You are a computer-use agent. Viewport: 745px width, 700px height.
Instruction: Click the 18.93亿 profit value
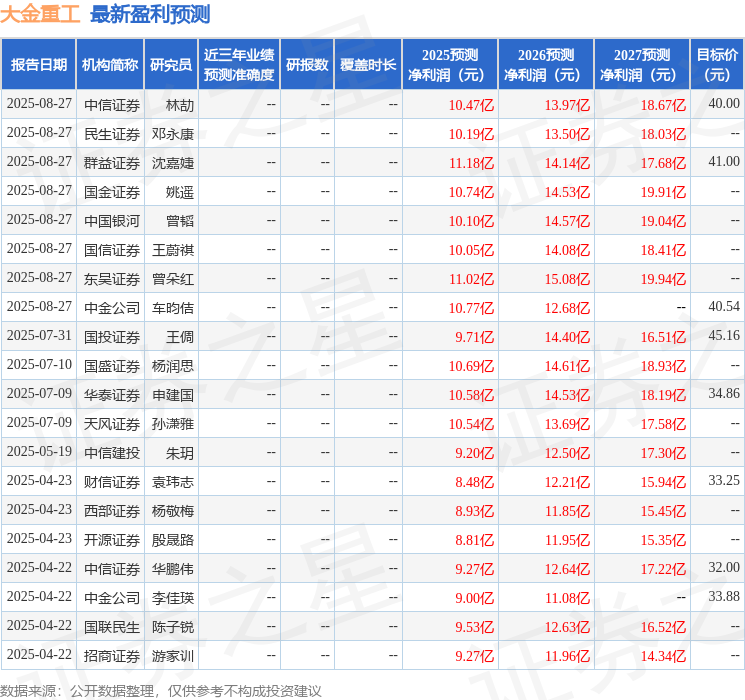(x=663, y=366)
